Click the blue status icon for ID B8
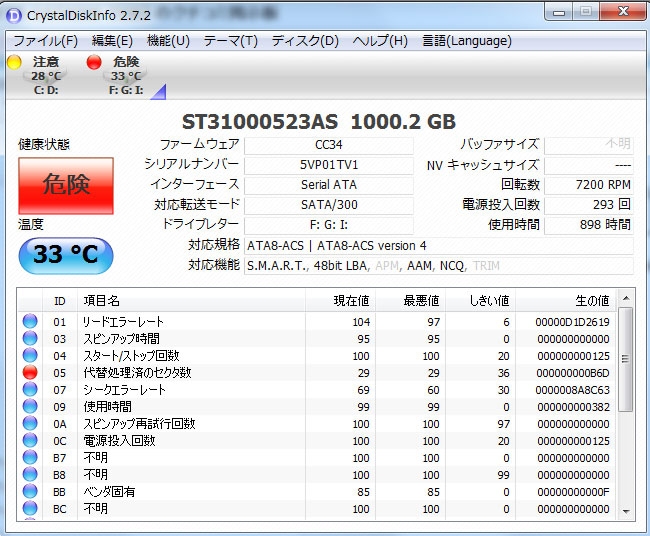650x536 pixels. click(x=30, y=474)
